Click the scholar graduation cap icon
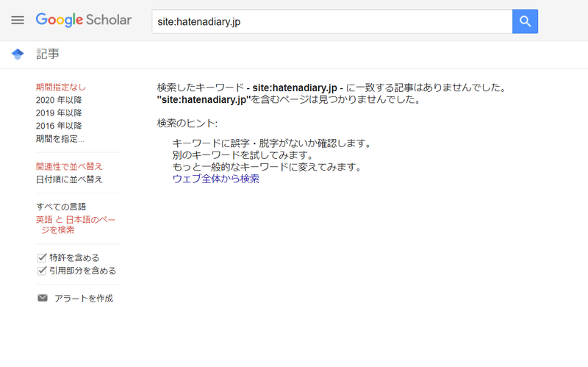This screenshot has width=588, height=367. pos(18,54)
